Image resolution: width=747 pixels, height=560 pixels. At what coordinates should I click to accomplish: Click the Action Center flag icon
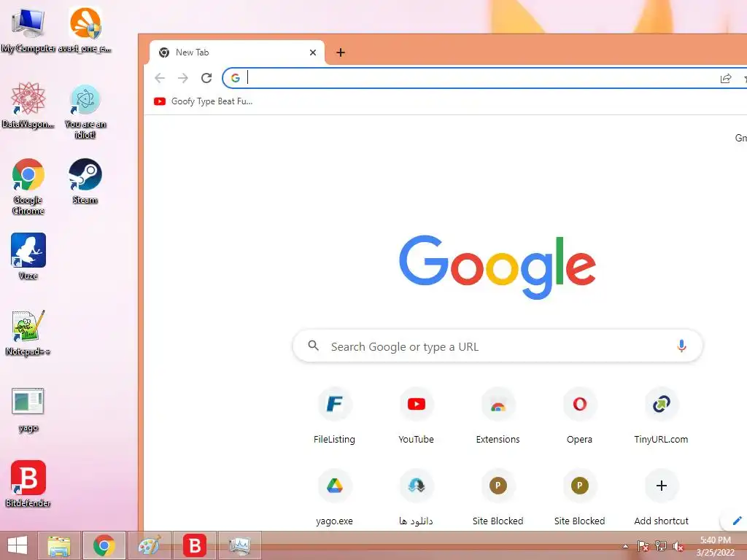[643, 546]
